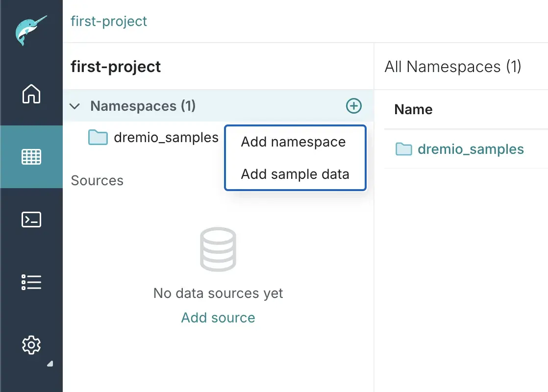Click the folder icon in the table row

point(404,149)
